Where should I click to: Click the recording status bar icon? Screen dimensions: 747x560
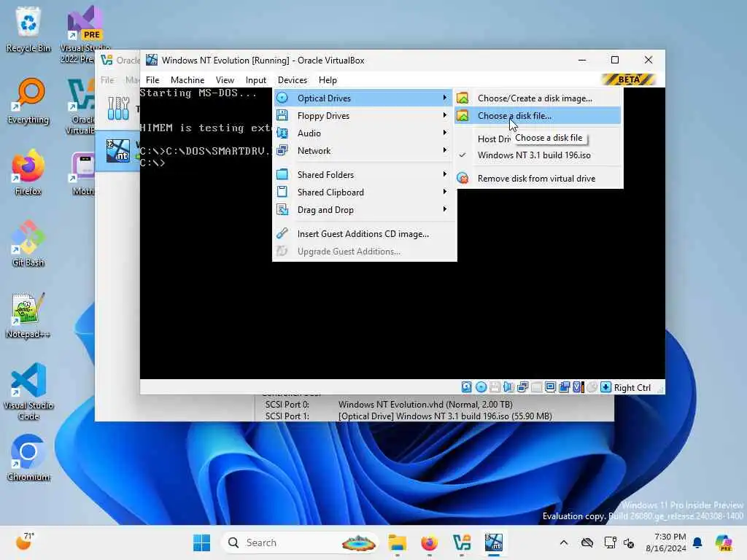click(564, 387)
